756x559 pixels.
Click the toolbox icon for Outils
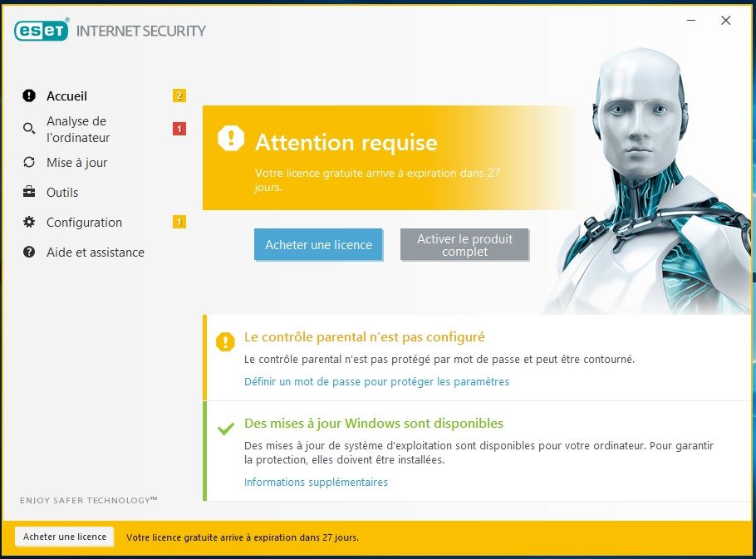click(29, 192)
